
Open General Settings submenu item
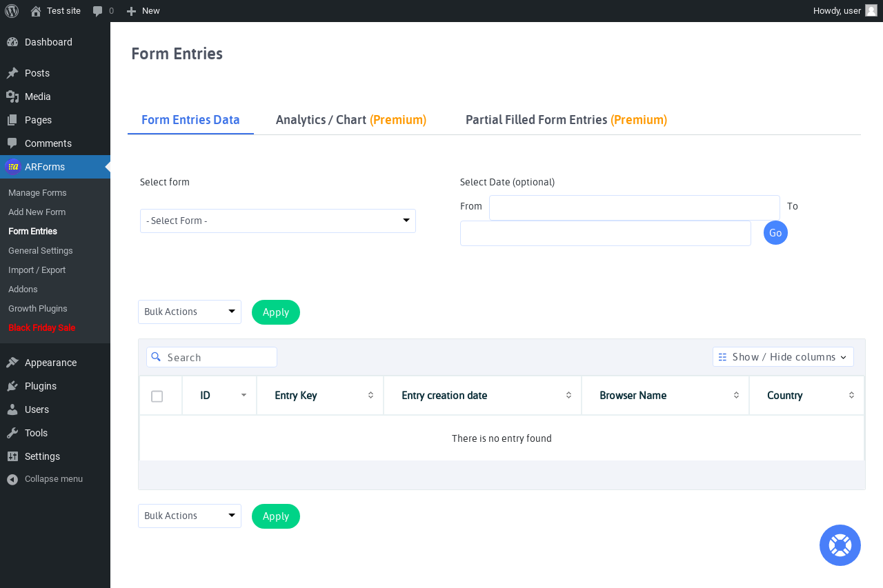40,251
